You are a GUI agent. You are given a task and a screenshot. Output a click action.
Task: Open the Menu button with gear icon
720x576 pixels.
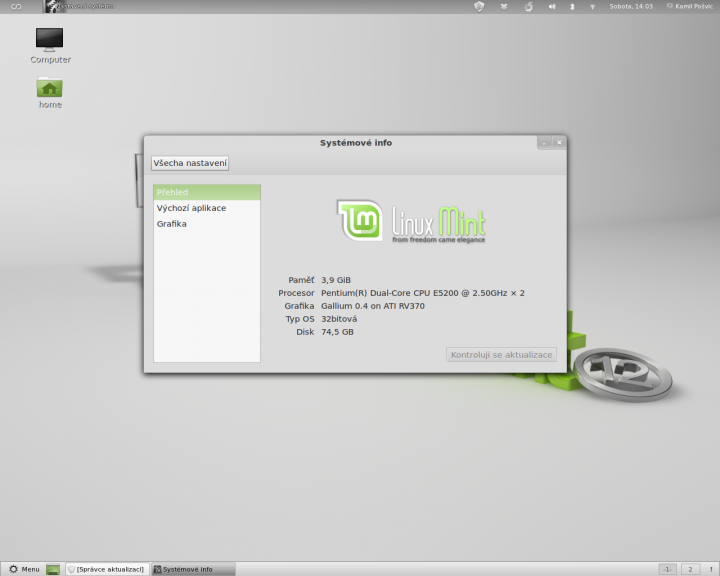click(24, 569)
